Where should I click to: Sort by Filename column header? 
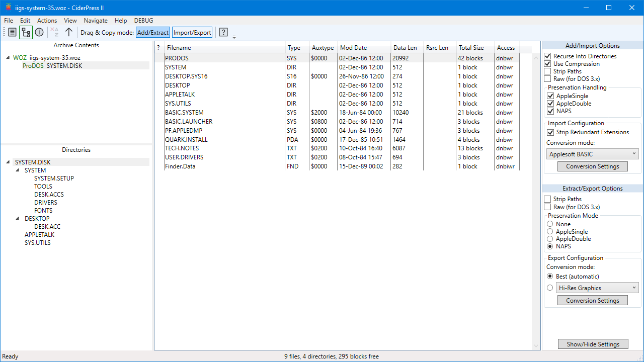(224, 48)
